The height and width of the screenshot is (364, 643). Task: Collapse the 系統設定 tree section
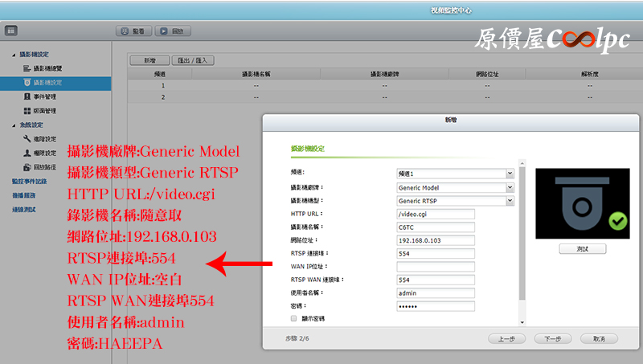click(x=14, y=125)
